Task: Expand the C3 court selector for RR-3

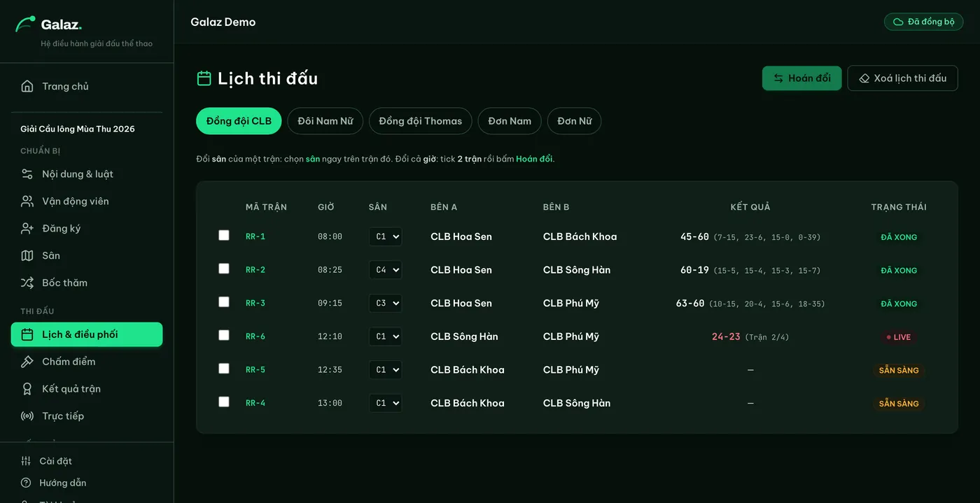Action: [x=386, y=303]
